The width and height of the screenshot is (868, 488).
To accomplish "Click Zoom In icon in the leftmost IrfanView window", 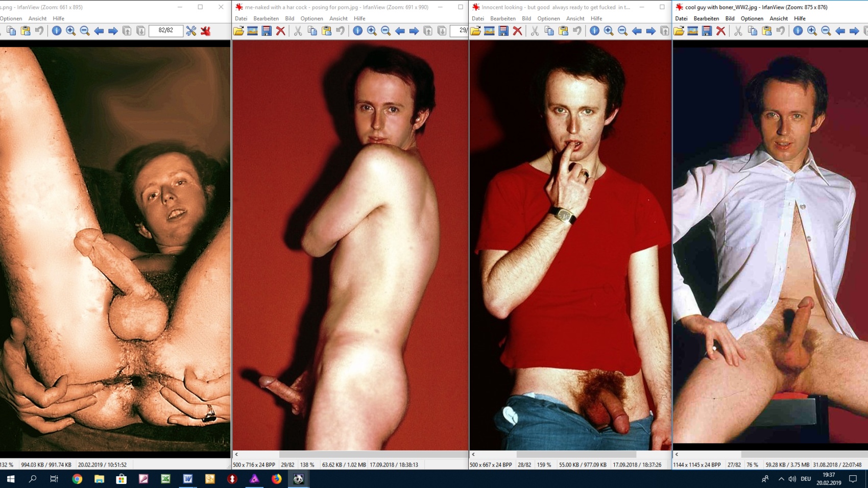I will coord(70,31).
